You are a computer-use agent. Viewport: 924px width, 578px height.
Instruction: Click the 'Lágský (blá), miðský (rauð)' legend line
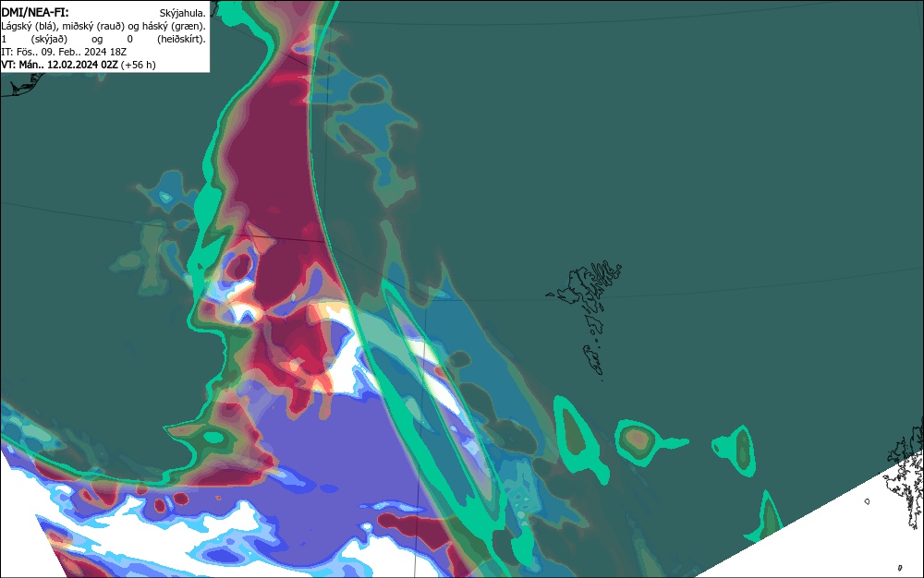pos(103,26)
